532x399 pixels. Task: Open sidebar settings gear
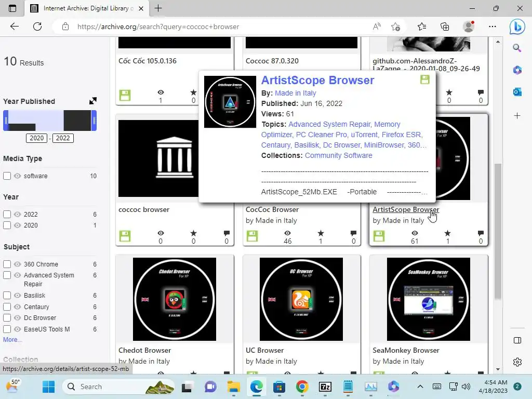click(517, 362)
